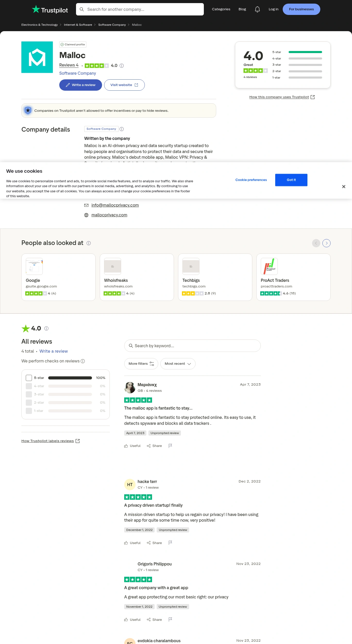Viewport: 352px width, 644px height.
Task: Open the Software Company link under the Malloc name
Action: point(78,73)
